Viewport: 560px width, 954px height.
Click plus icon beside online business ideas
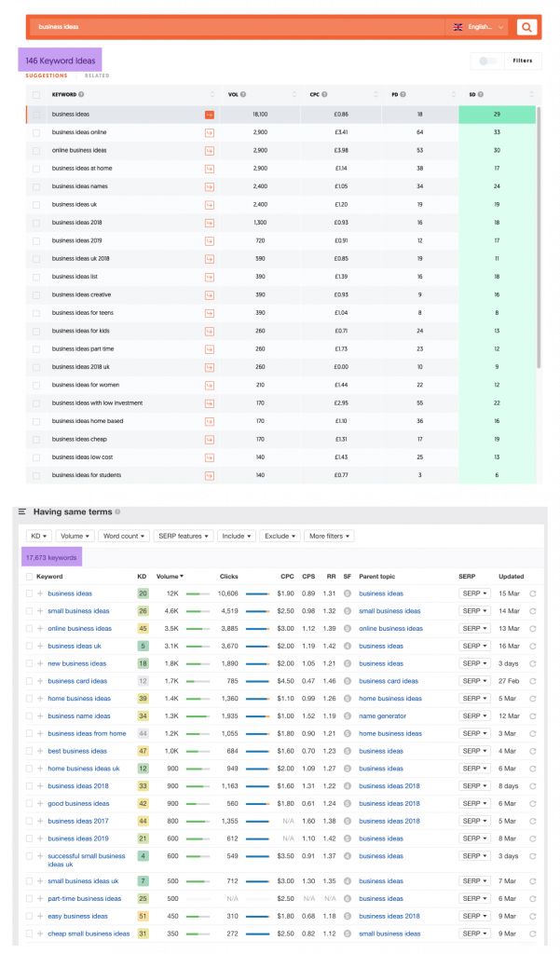point(40,629)
